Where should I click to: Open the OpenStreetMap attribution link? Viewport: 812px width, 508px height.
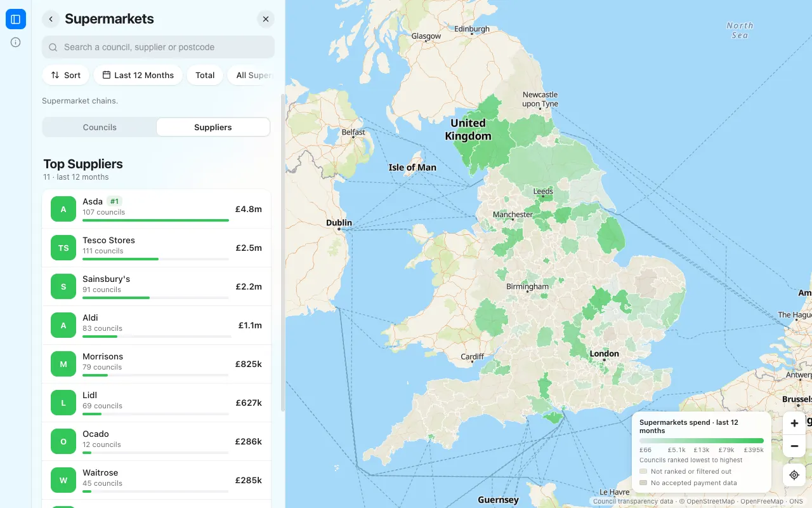[x=710, y=502]
